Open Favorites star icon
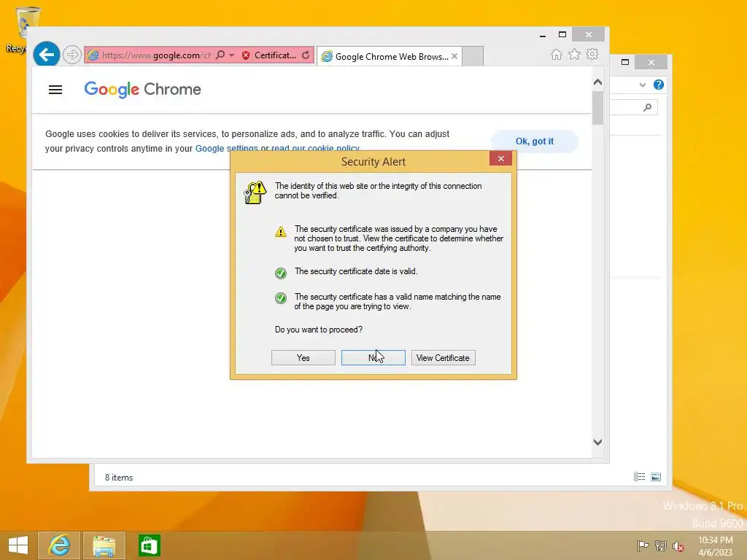Viewport: 747px width, 560px height. tap(575, 55)
